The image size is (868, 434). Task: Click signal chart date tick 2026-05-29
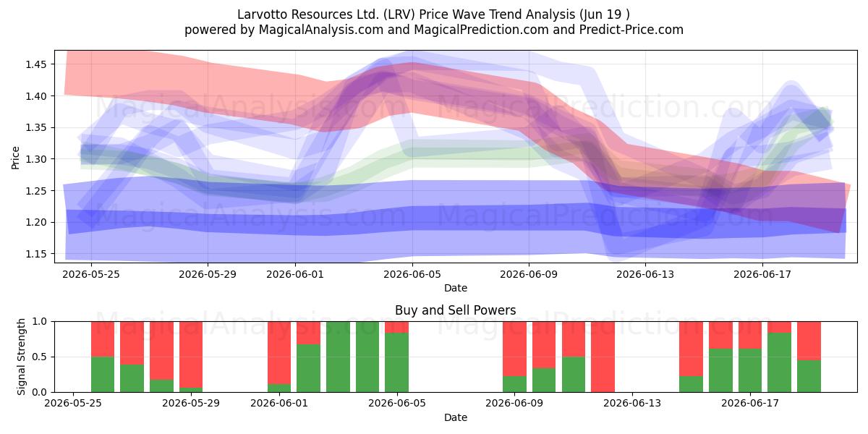[x=191, y=404]
